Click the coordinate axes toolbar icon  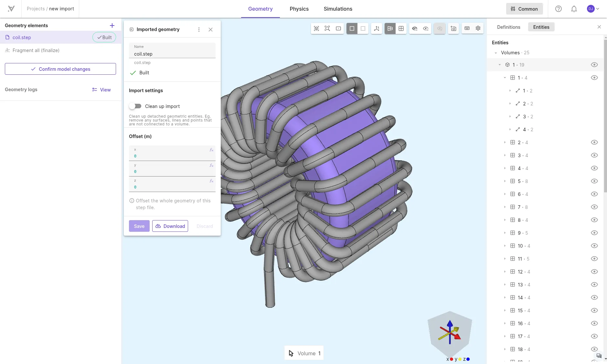coord(377,28)
